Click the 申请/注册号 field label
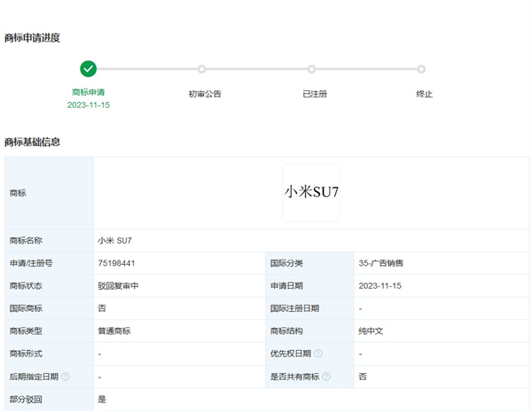The width and height of the screenshot is (532, 412). click(x=31, y=263)
